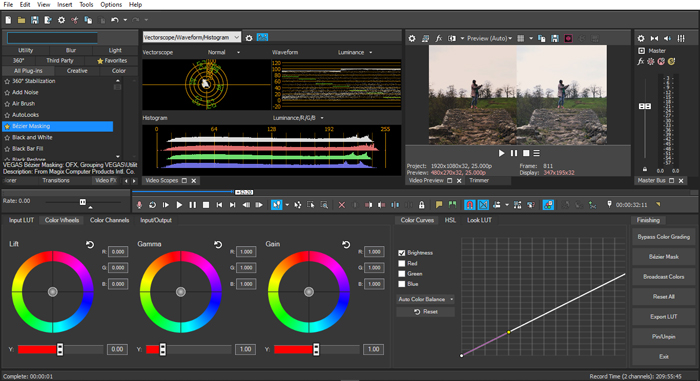700x381 pixels.
Task: Click the Undo arrow in the main toolbar
Action: coord(115,20)
